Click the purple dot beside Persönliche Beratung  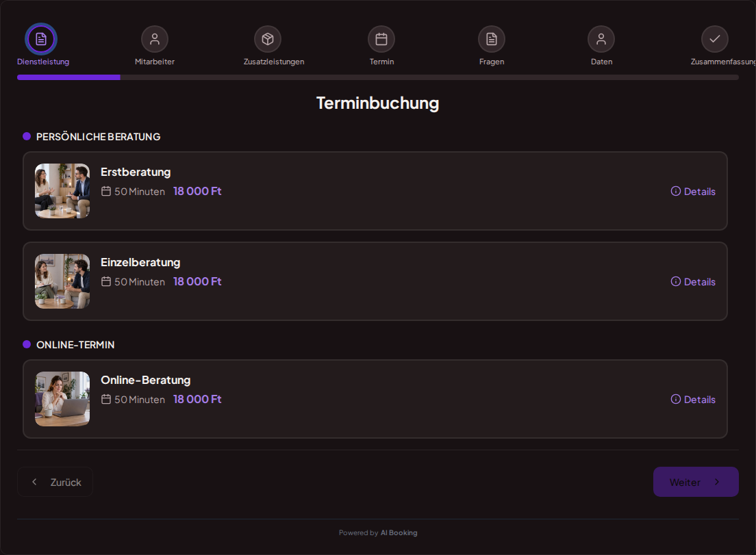tap(27, 136)
